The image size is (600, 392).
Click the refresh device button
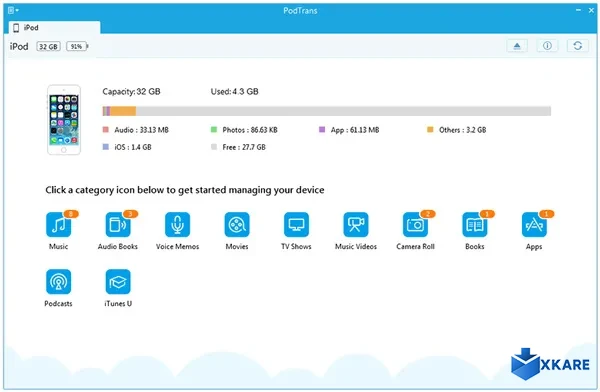tap(577, 46)
